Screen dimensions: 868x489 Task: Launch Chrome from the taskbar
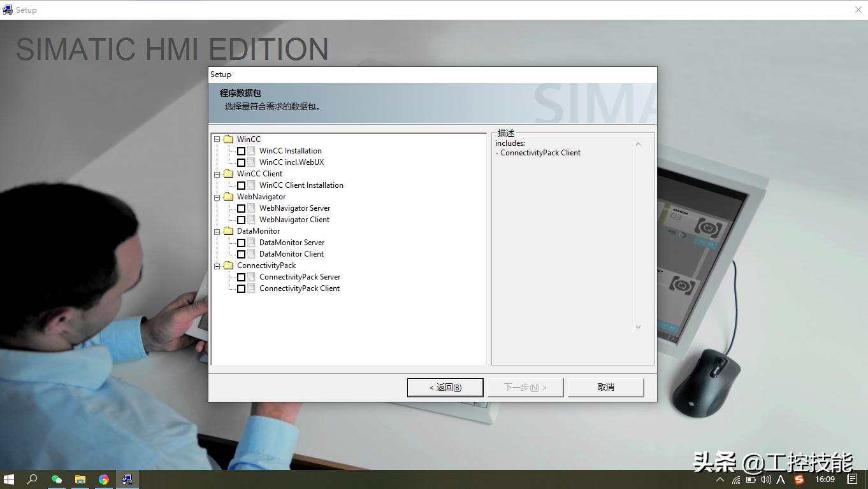coord(104,479)
